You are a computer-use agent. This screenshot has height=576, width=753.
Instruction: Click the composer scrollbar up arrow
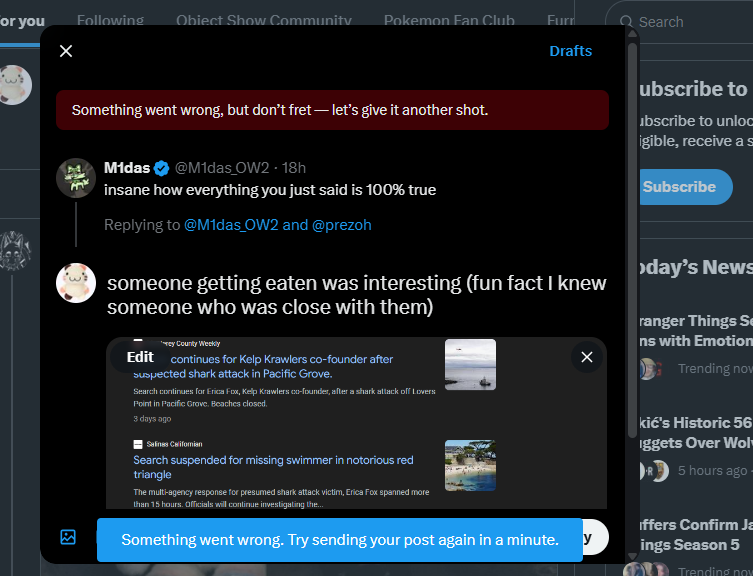click(632, 33)
